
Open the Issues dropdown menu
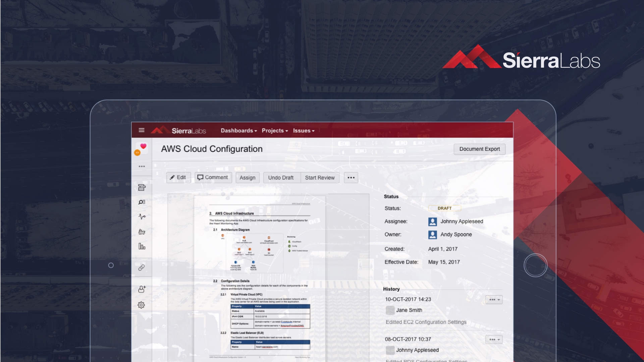pos(304,131)
